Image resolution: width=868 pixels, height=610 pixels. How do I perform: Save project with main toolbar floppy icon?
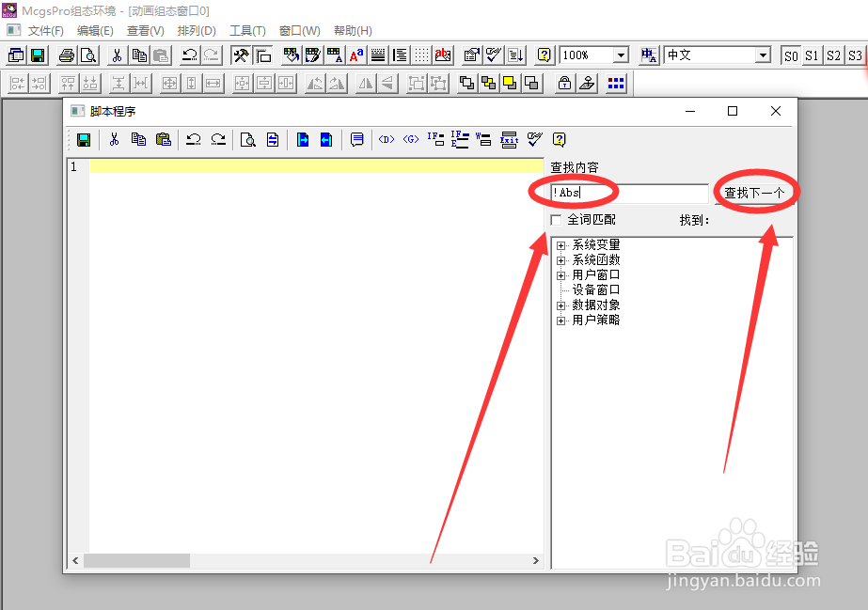38,55
